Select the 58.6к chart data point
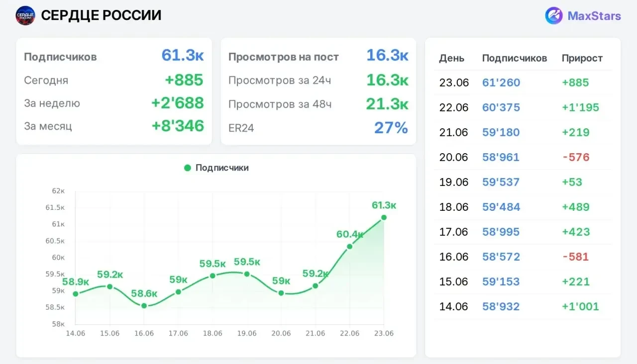Viewport: 637px width, 364px height. point(144,306)
